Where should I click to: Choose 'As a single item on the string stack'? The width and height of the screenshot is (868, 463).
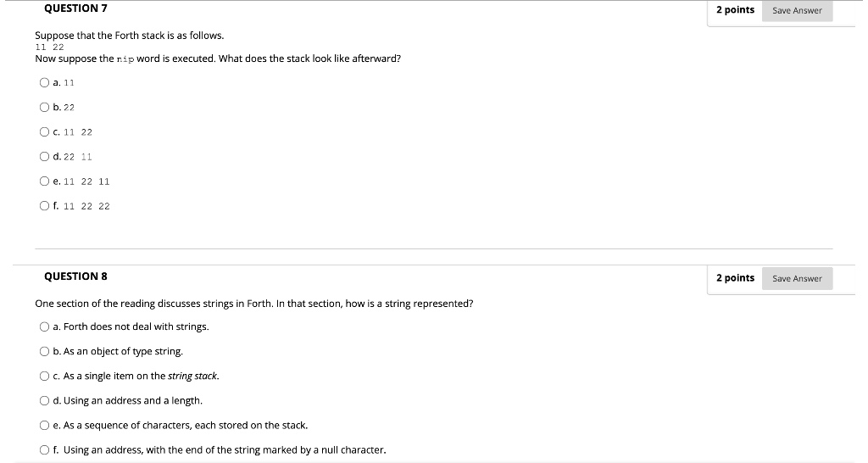tap(44, 377)
